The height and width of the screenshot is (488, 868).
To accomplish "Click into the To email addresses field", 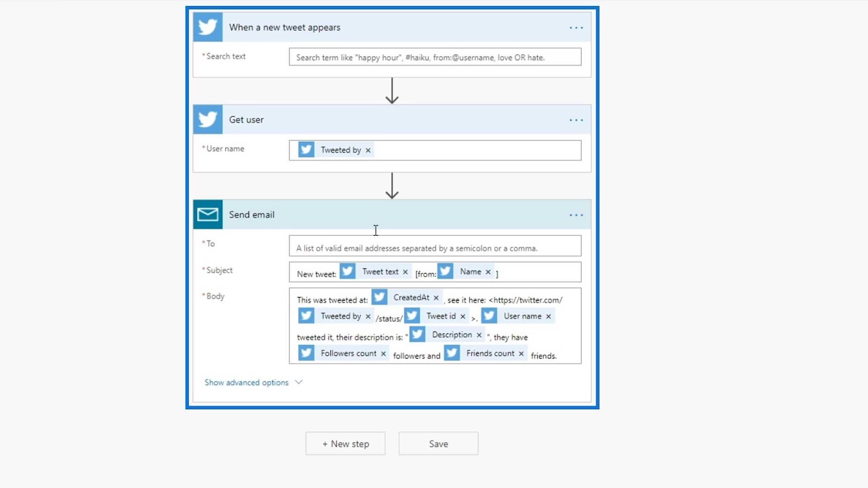I will pyautogui.click(x=435, y=246).
